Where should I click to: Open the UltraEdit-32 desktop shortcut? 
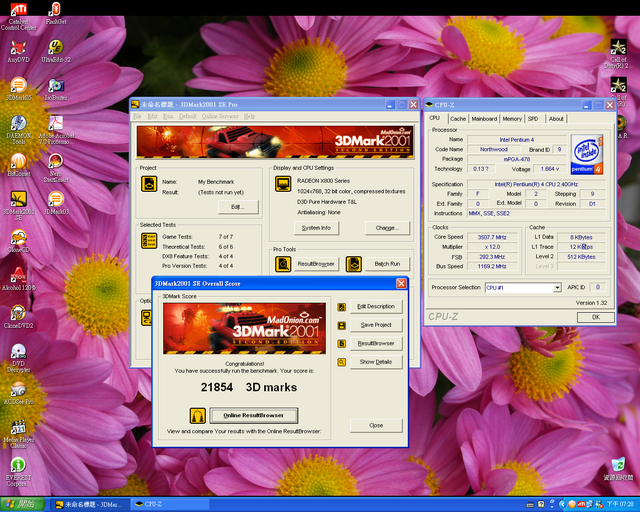coord(56,51)
